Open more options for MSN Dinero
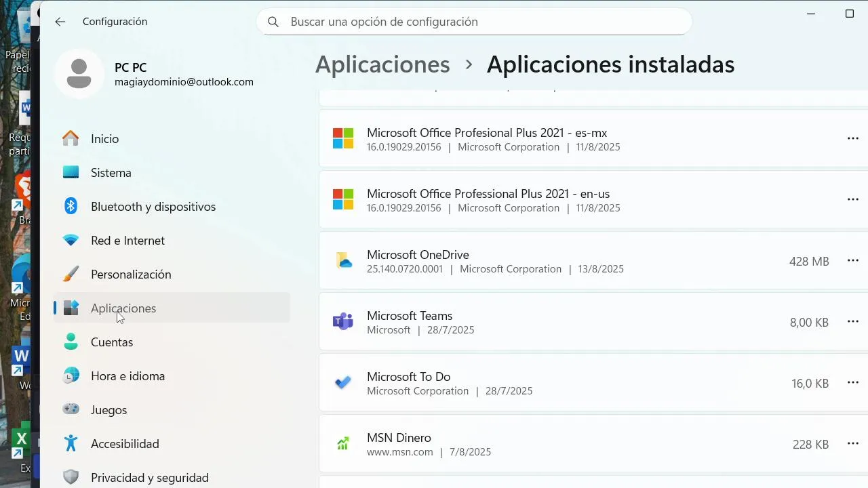 click(x=853, y=443)
